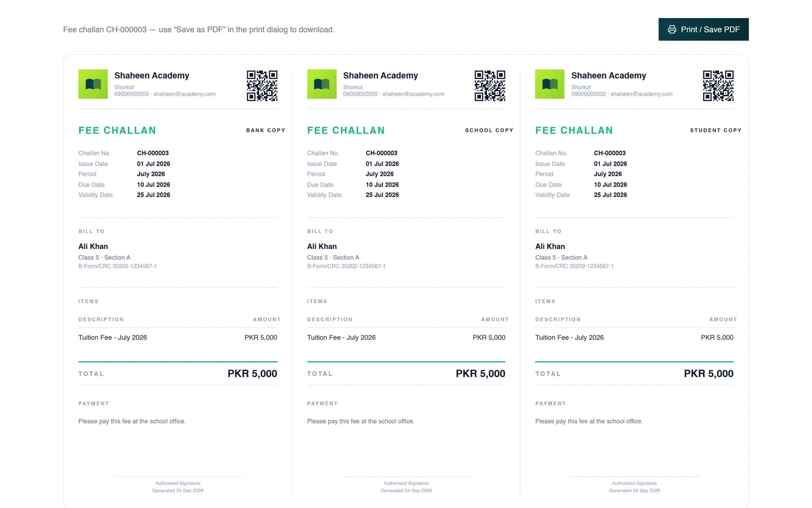Click due date 10 Jul 2026 on School Copy
Screen dimensions: 812x508
[382, 185]
